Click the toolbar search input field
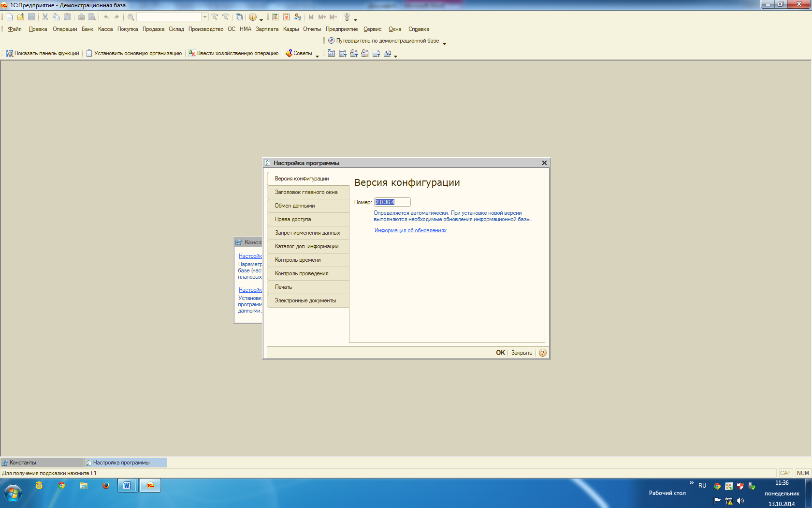 point(169,17)
